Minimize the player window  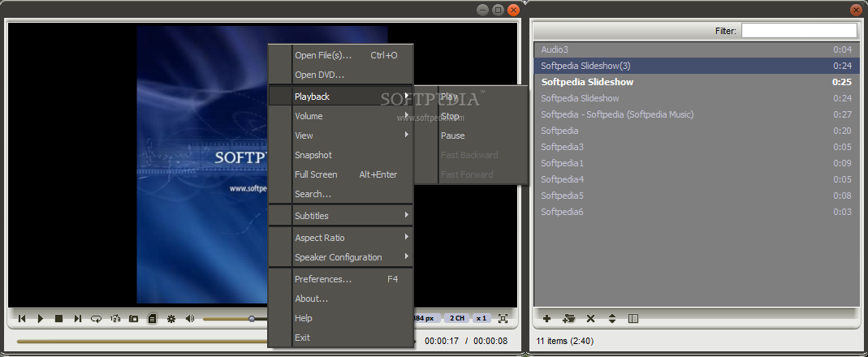click(x=482, y=10)
